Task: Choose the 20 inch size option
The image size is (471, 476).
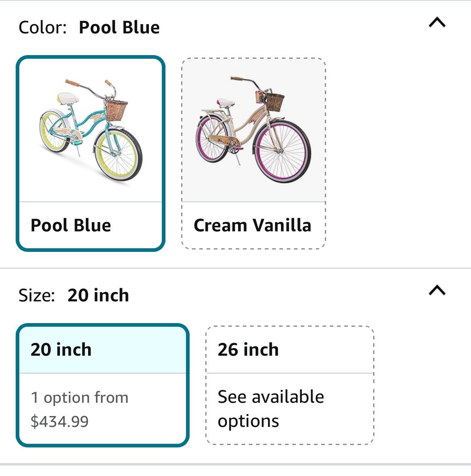Action: pos(61,350)
